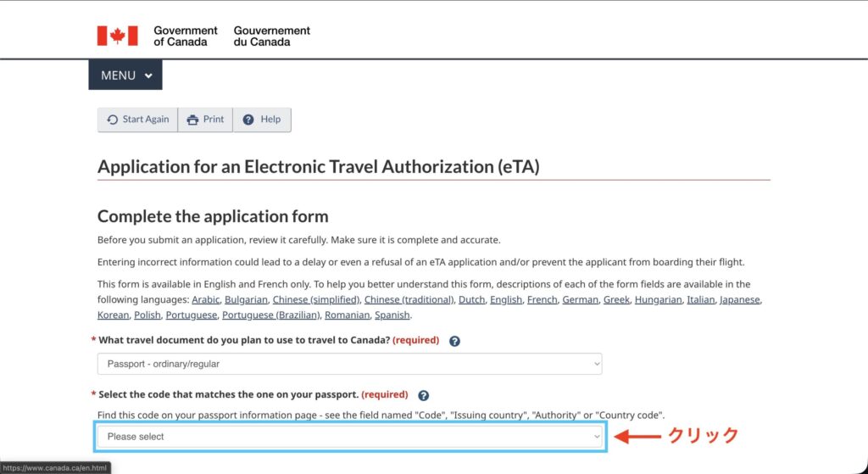Expand the travel document type dropdown
This screenshot has height=474, width=868.
(349, 364)
